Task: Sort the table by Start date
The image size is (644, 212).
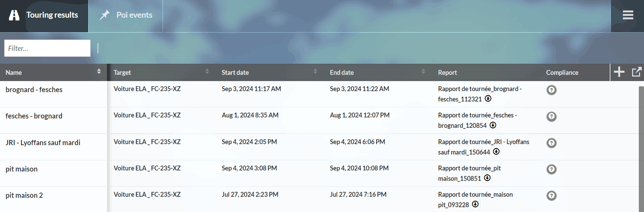Action: pos(315,72)
